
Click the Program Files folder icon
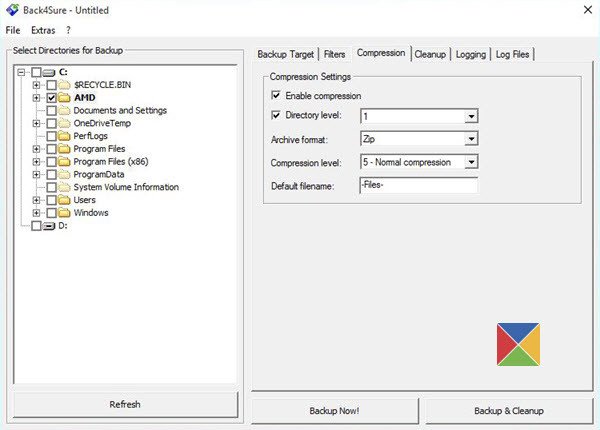[x=64, y=149]
